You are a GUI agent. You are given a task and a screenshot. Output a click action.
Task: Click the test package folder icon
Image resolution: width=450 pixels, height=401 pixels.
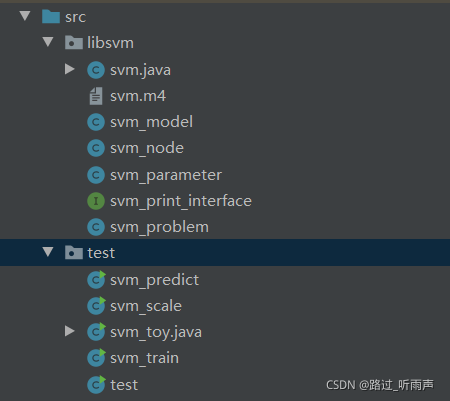[74, 253]
